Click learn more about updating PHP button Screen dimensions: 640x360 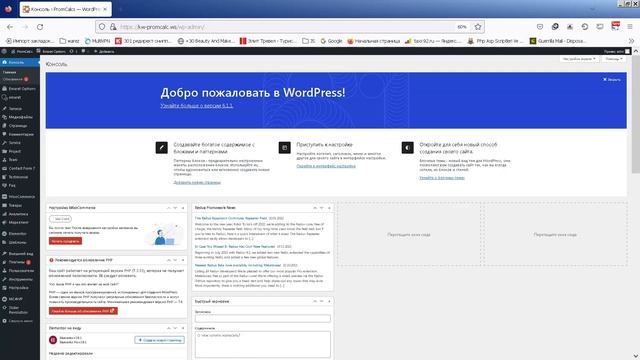pos(83,311)
